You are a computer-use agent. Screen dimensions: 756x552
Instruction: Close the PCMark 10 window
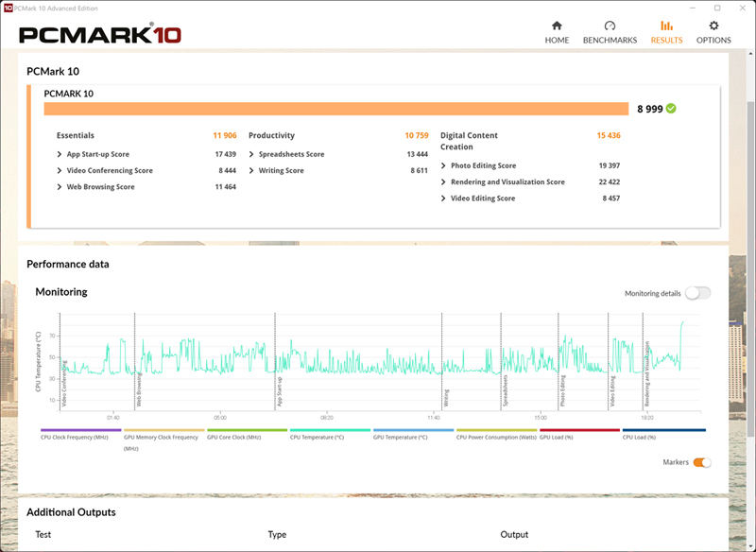coord(743,9)
